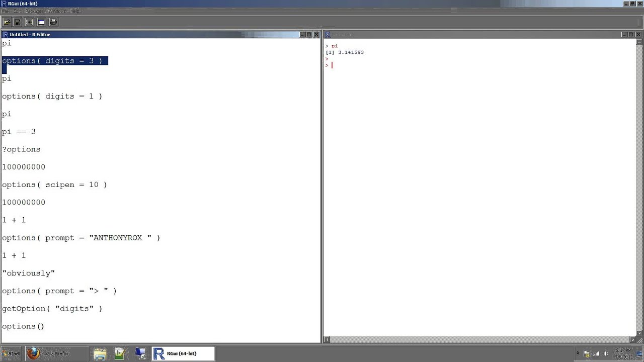Click the system clock in taskbar
Image resolution: width=644 pixels, height=362 pixels.
[623, 353]
